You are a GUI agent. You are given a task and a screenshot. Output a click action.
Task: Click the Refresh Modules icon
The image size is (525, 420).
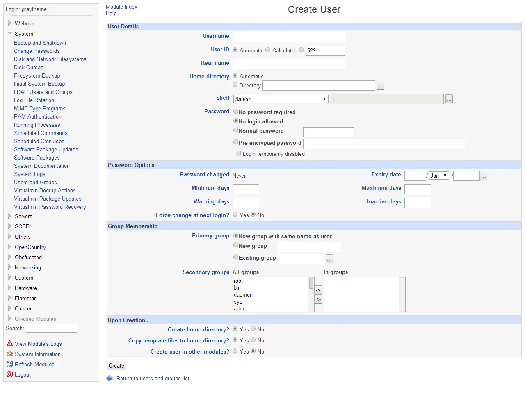[x=10, y=364]
